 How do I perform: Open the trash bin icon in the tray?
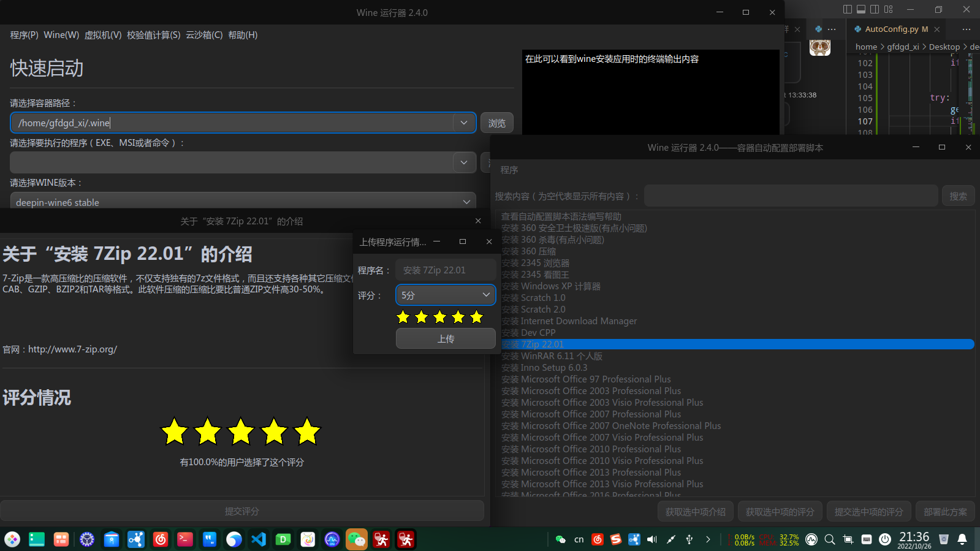pyautogui.click(x=944, y=539)
